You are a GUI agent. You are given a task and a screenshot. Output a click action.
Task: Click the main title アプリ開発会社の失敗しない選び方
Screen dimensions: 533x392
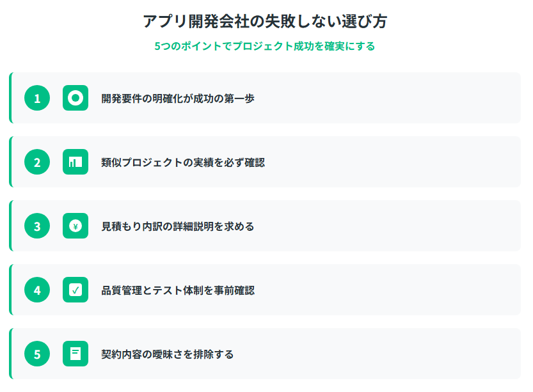pyautogui.click(x=265, y=21)
